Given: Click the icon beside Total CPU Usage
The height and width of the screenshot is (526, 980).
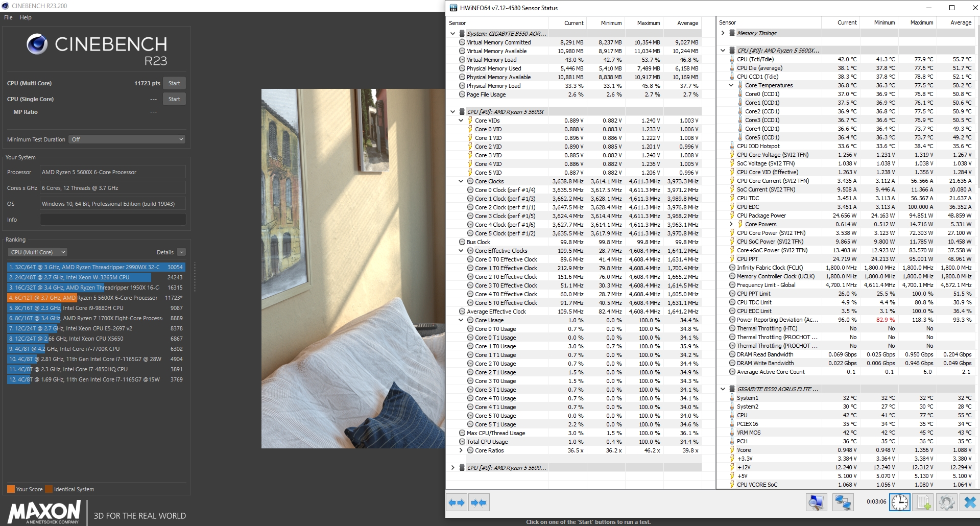Looking at the screenshot, I should [x=462, y=442].
